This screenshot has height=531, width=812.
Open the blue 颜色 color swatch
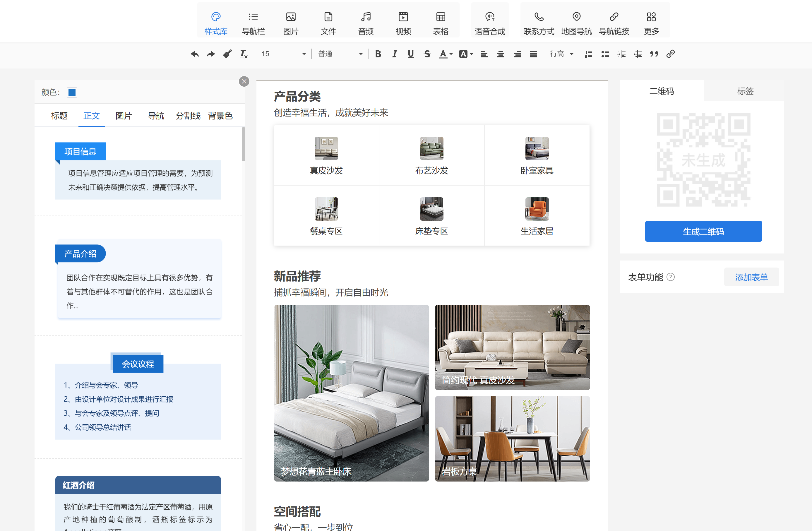tap(72, 93)
